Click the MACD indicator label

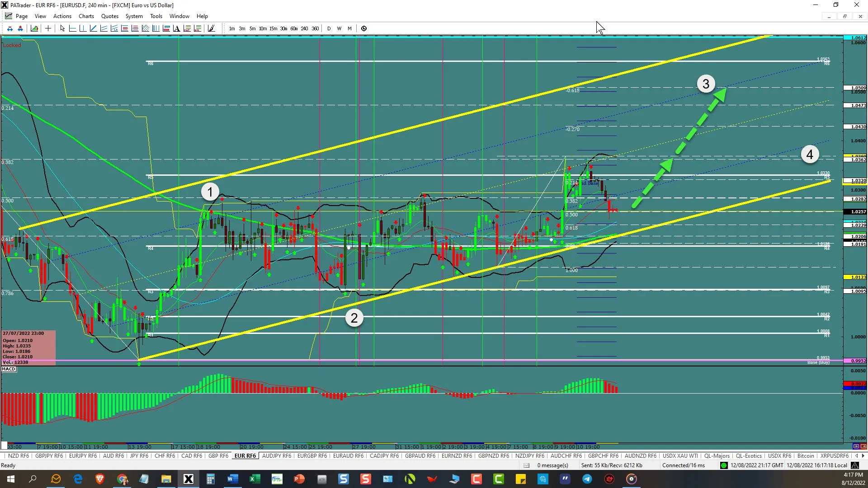pyautogui.click(x=9, y=369)
